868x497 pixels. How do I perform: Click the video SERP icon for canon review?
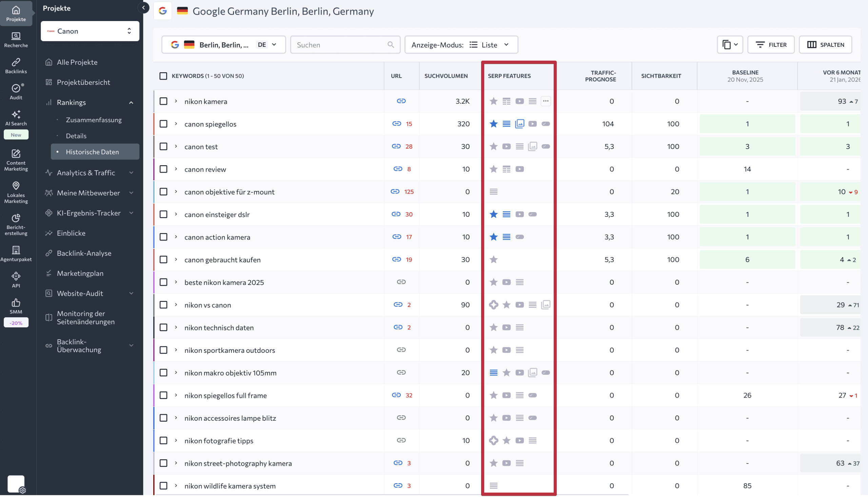519,169
